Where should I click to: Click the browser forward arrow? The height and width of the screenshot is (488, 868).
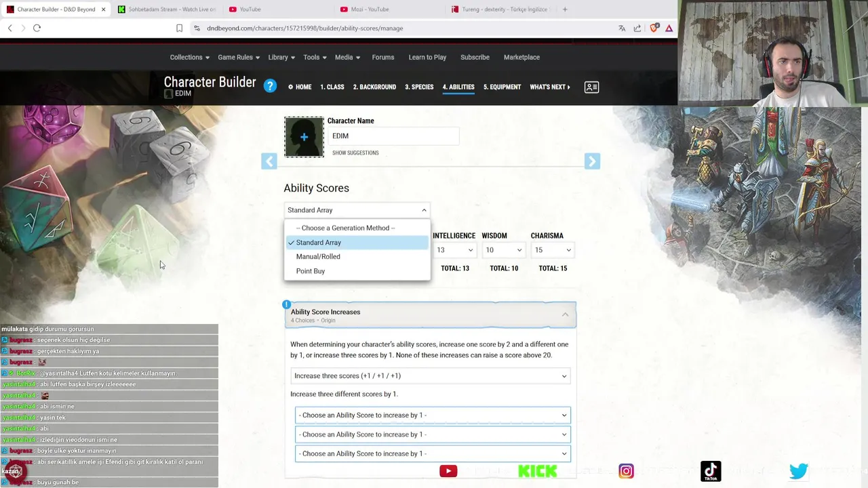pos(23,28)
